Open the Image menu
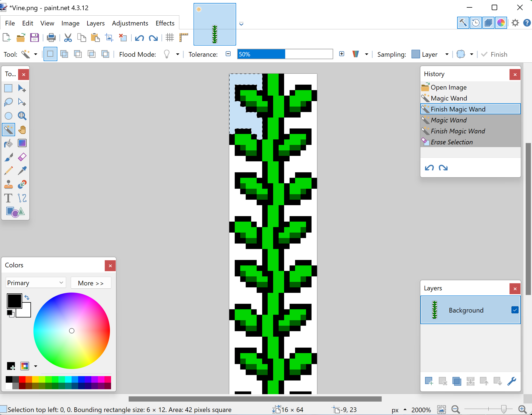 [x=70, y=23]
